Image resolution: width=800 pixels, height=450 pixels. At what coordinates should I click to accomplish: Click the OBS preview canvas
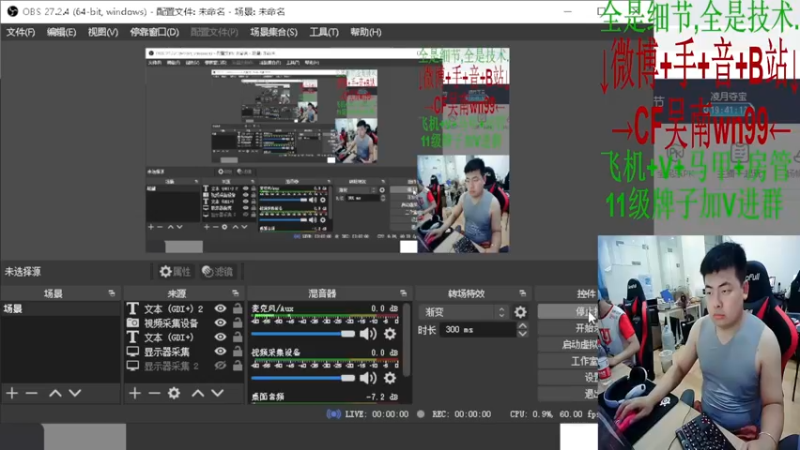pos(327,151)
